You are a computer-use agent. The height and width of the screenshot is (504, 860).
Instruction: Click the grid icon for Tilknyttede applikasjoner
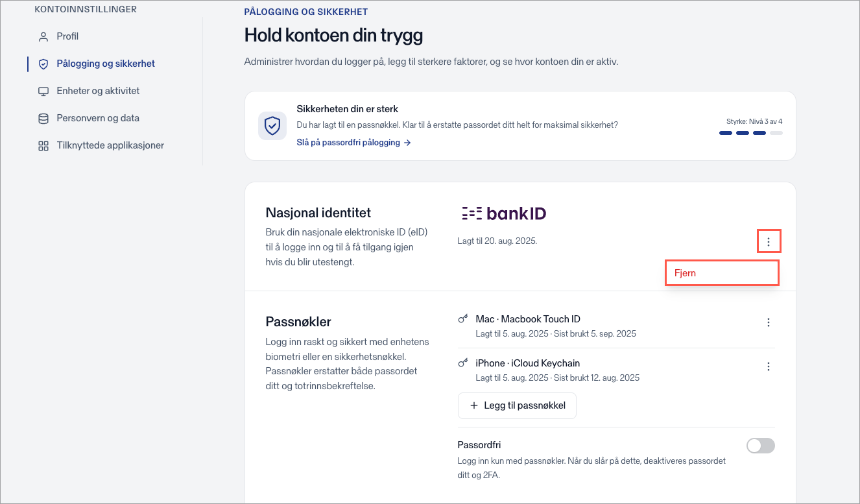point(43,145)
